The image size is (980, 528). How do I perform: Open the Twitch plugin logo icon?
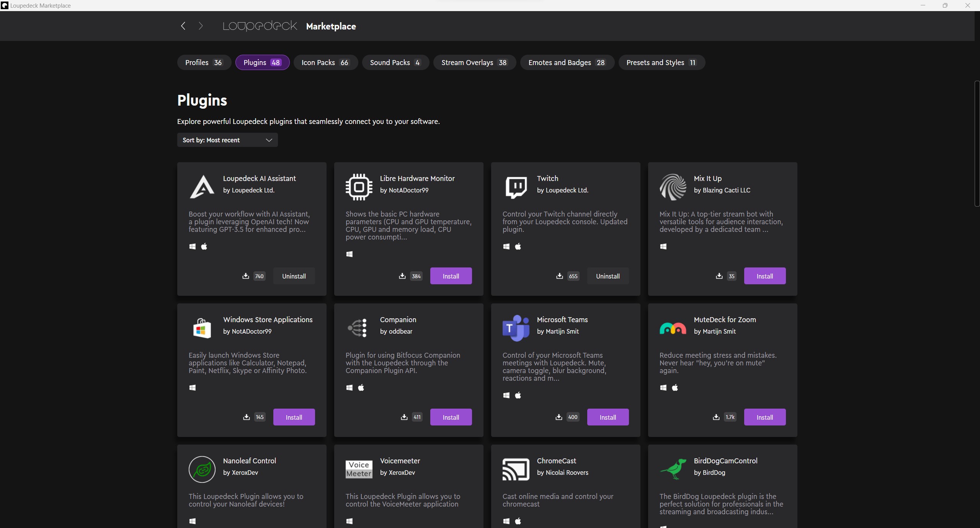[x=516, y=187]
